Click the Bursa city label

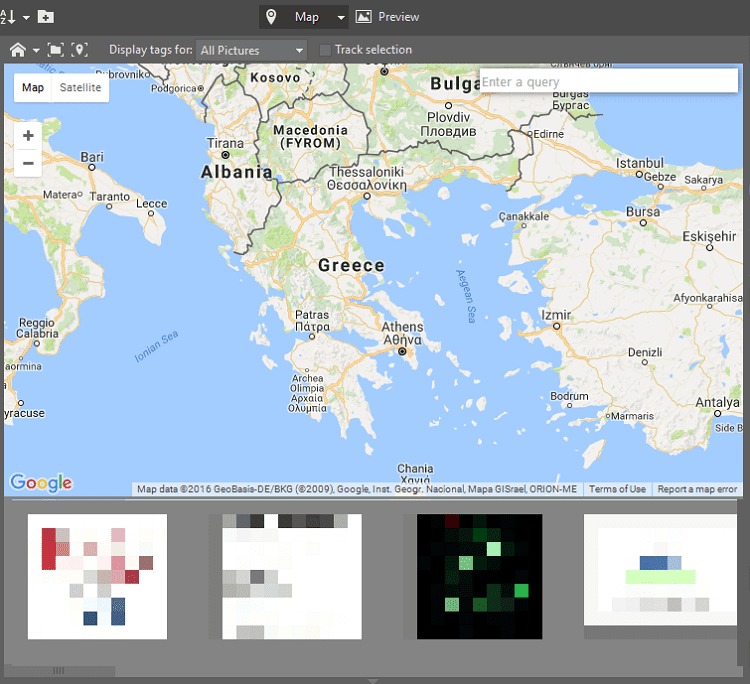(643, 211)
